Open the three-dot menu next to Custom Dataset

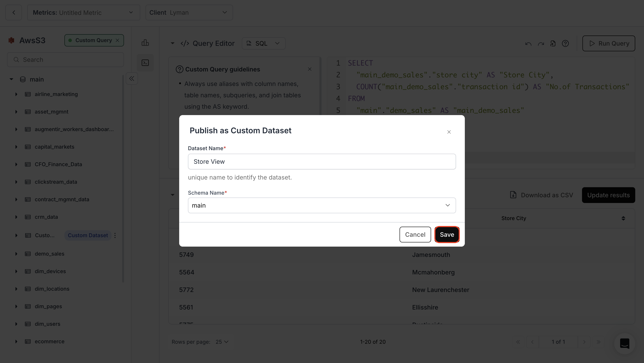115,235
